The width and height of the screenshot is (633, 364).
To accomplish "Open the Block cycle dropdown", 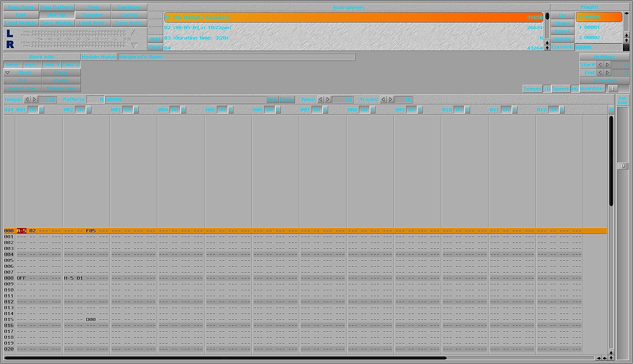I will tap(7, 73).
